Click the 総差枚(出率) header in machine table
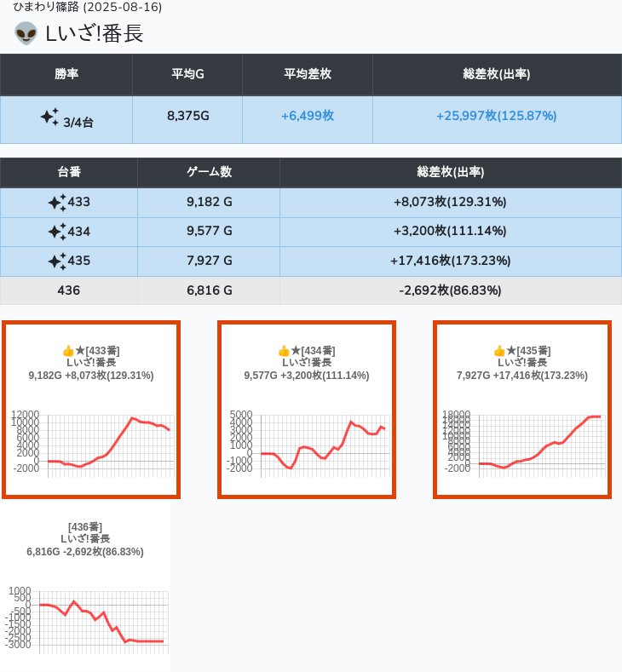 click(x=450, y=172)
